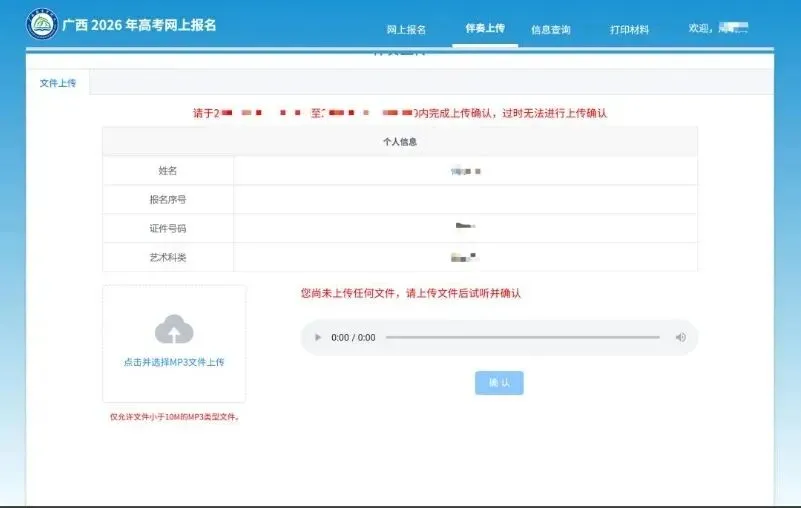Click the title 广西 2026 年高考网上报名
The width and height of the screenshot is (801, 508).
(x=139, y=25)
